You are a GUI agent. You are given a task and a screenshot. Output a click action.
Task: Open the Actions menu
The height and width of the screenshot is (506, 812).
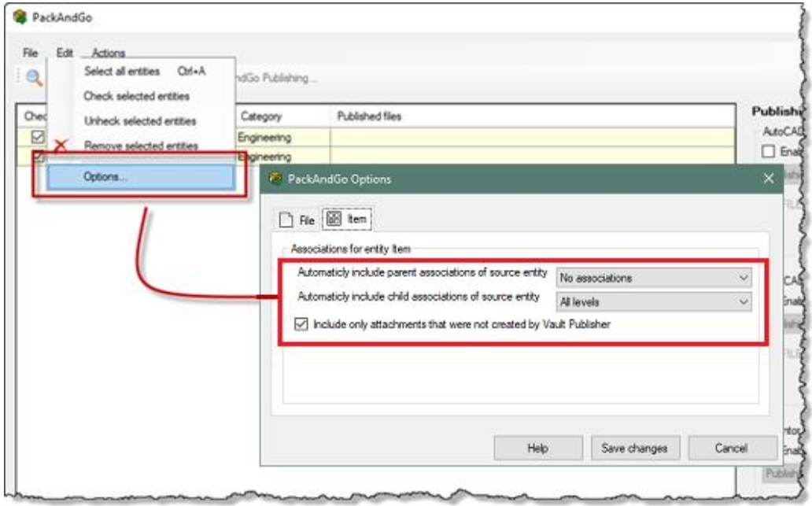click(109, 53)
